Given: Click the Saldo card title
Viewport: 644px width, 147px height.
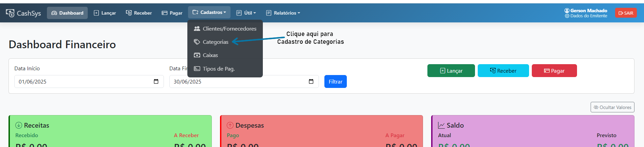Looking at the screenshot, I should [455, 125].
